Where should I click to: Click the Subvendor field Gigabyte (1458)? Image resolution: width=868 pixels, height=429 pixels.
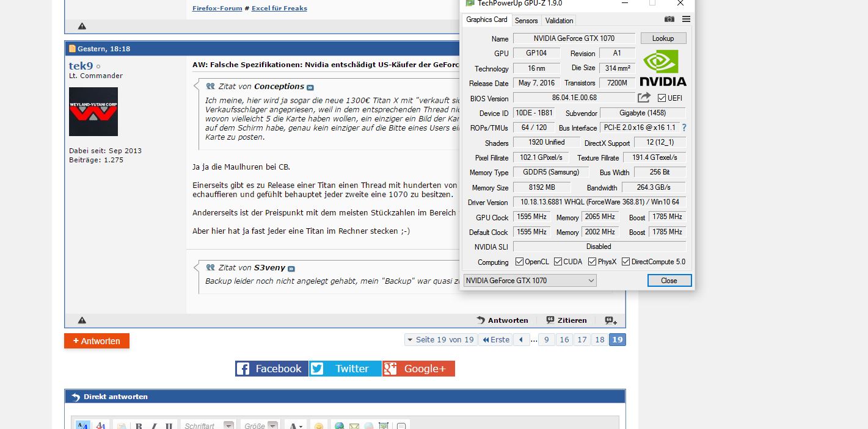pyautogui.click(x=643, y=113)
